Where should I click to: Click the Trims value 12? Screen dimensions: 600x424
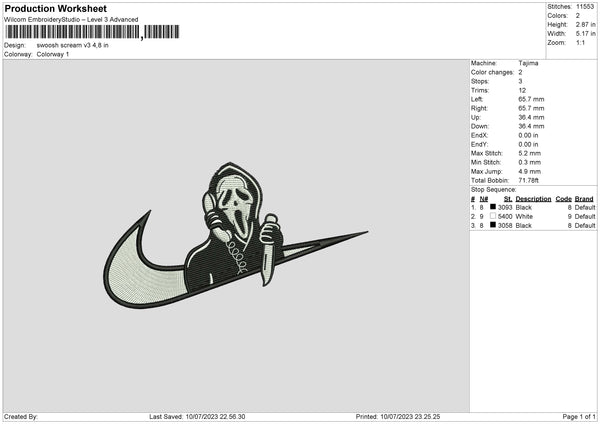(x=522, y=90)
